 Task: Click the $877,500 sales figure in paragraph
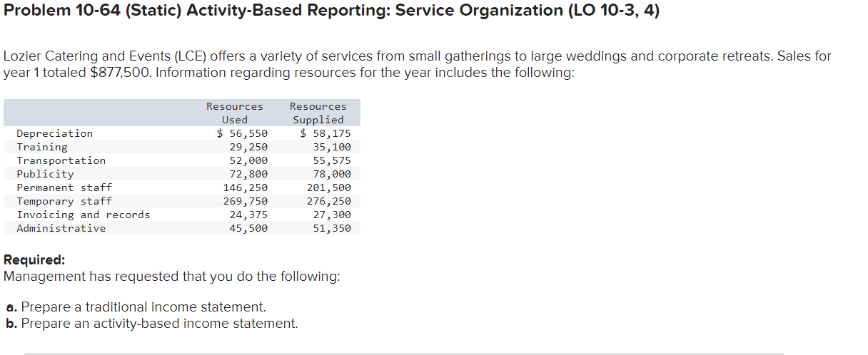(x=121, y=73)
